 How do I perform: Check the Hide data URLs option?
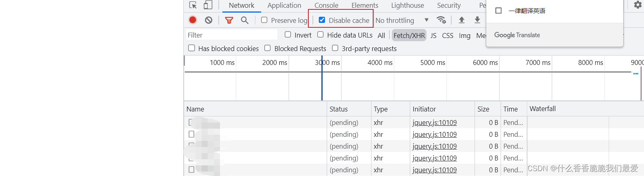pyautogui.click(x=321, y=35)
